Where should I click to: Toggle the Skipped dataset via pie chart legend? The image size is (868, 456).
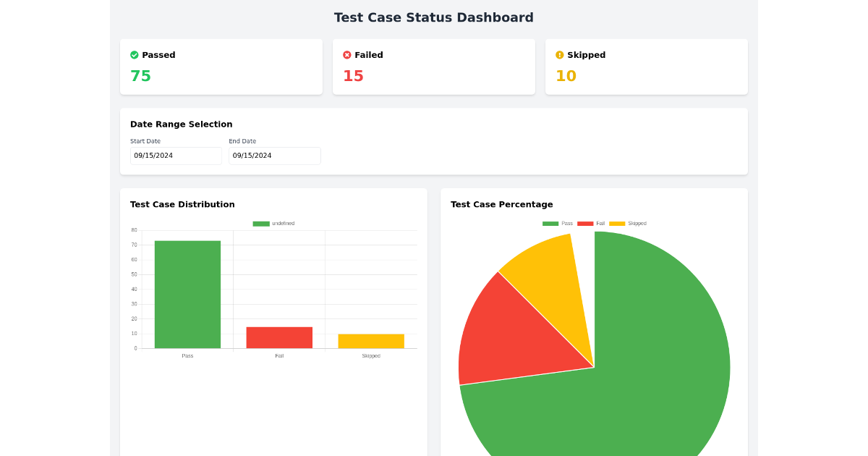point(627,223)
